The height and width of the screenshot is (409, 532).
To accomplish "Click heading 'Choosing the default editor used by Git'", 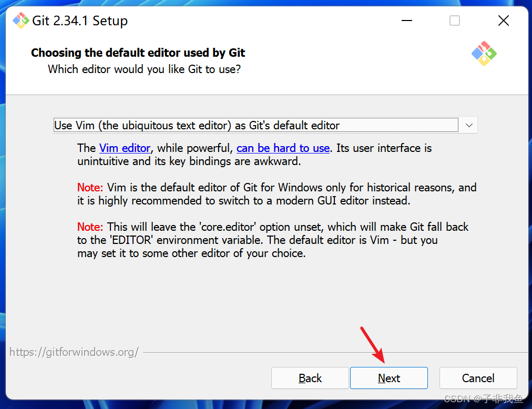I will pyautogui.click(x=138, y=53).
